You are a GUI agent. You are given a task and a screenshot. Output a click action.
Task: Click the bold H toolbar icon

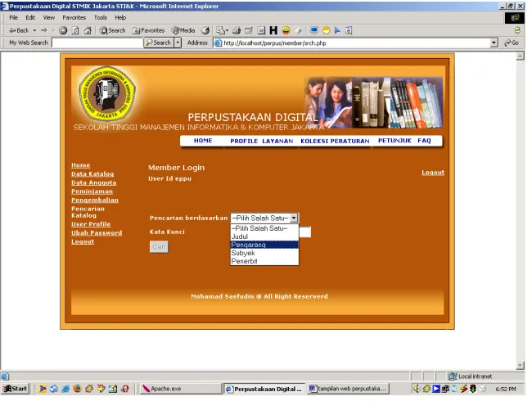coord(273,30)
